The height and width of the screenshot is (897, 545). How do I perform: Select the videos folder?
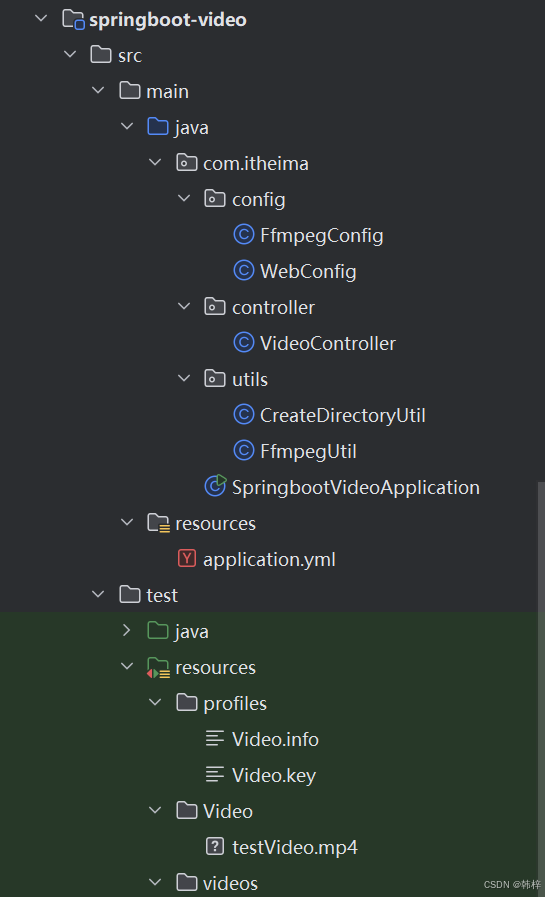(x=230, y=883)
